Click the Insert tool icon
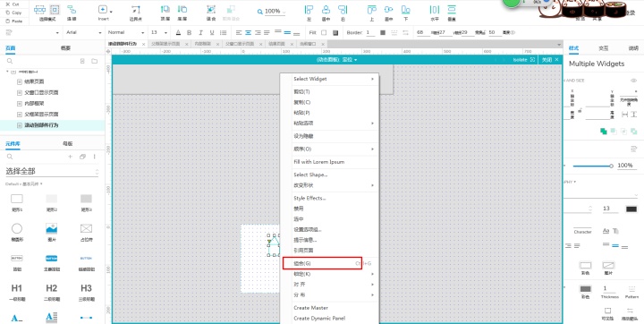The width and height of the screenshot is (644, 324). (x=103, y=10)
